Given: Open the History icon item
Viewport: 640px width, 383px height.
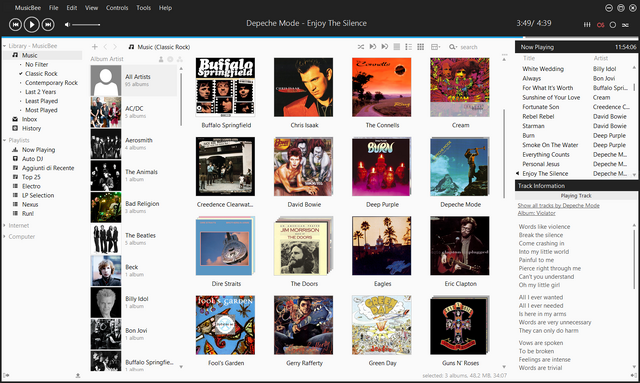Looking at the screenshot, I should pos(15,128).
